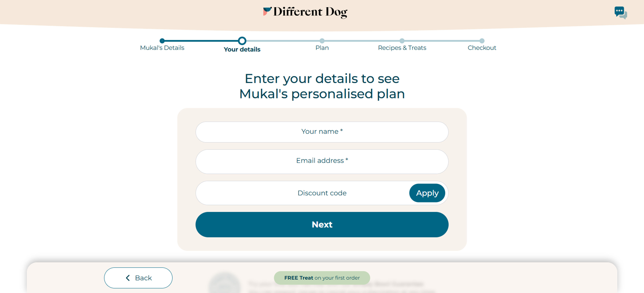Image resolution: width=644 pixels, height=293 pixels.
Task: Apply the discount code
Action: 427,193
